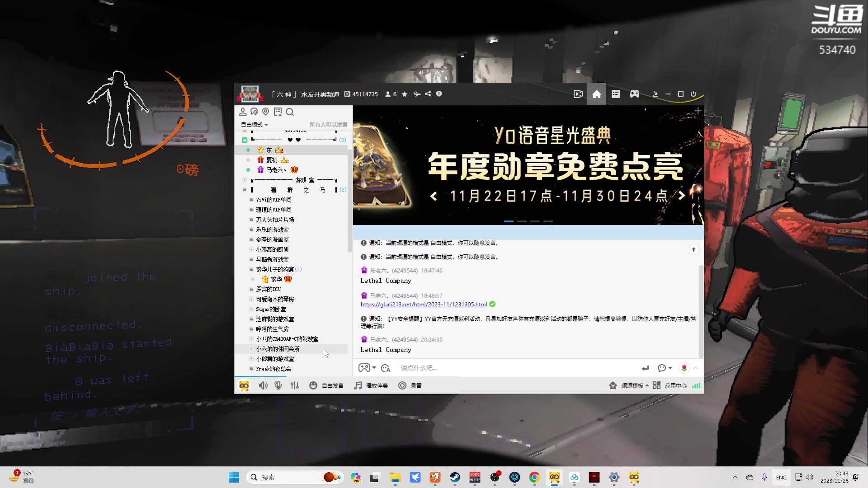Open 频道模板 channel template menu
The height and width of the screenshot is (488, 868).
pyautogui.click(x=629, y=385)
